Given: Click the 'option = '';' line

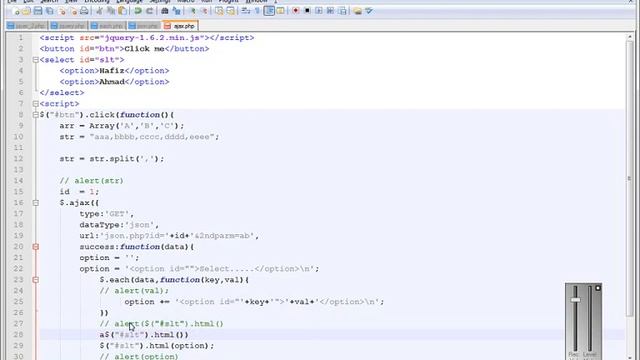Looking at the screenshot, I should (109, 258).
